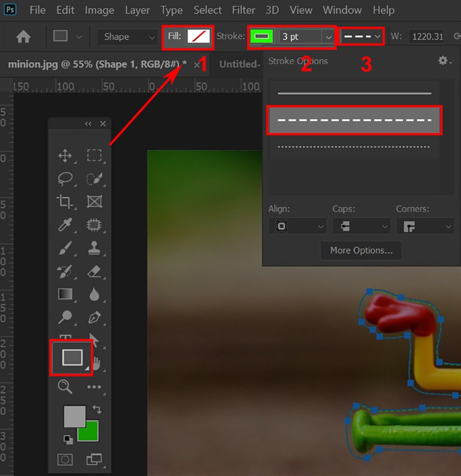Select the Crop tool
Viewport: 461px width, 476px height.
click(x=65, y=202)
